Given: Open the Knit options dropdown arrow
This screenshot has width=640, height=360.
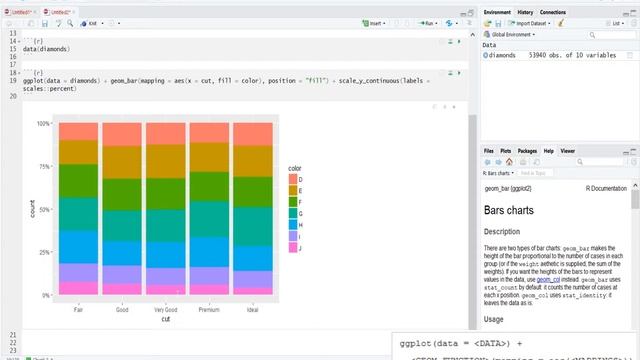Looking at the screenshot, I should 102,24.
